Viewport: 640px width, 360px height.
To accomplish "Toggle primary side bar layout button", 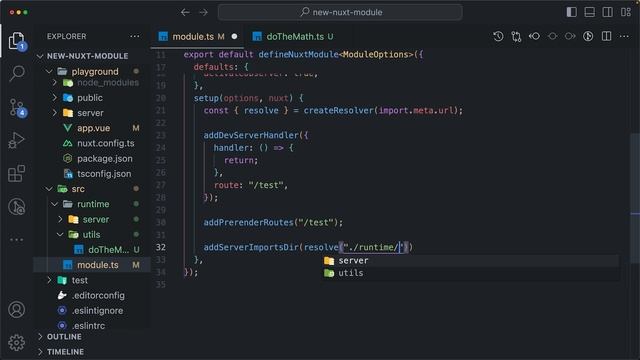I will pos(571,12).
